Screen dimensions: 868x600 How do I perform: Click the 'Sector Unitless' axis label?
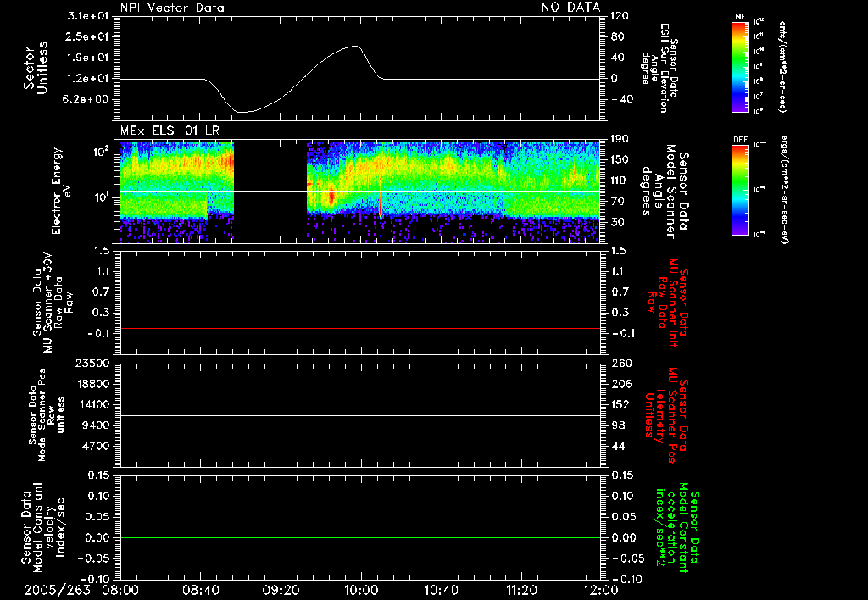point(36,68)
